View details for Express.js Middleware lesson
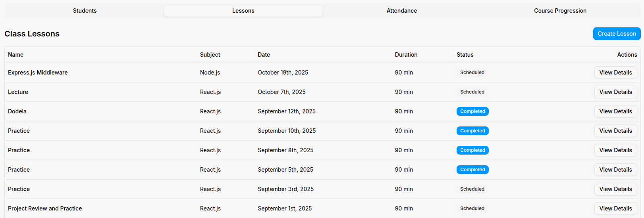 click(x=615, y=73)
